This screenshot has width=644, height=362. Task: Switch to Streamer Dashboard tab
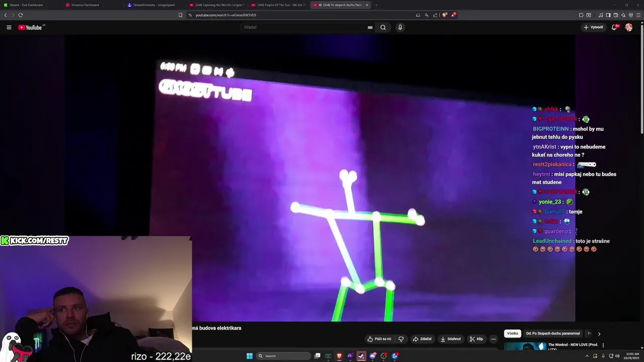point(93,5)
